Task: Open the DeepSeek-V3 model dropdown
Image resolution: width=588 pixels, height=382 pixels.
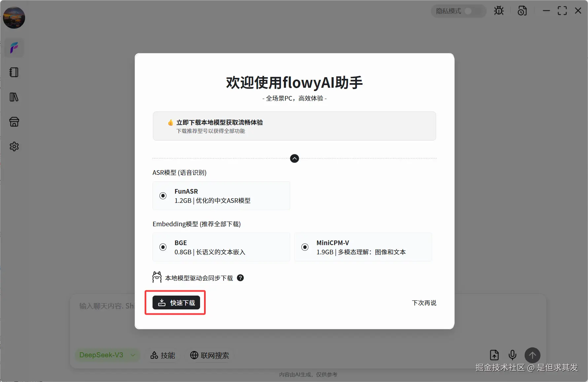Action: (x=107, y=355)
